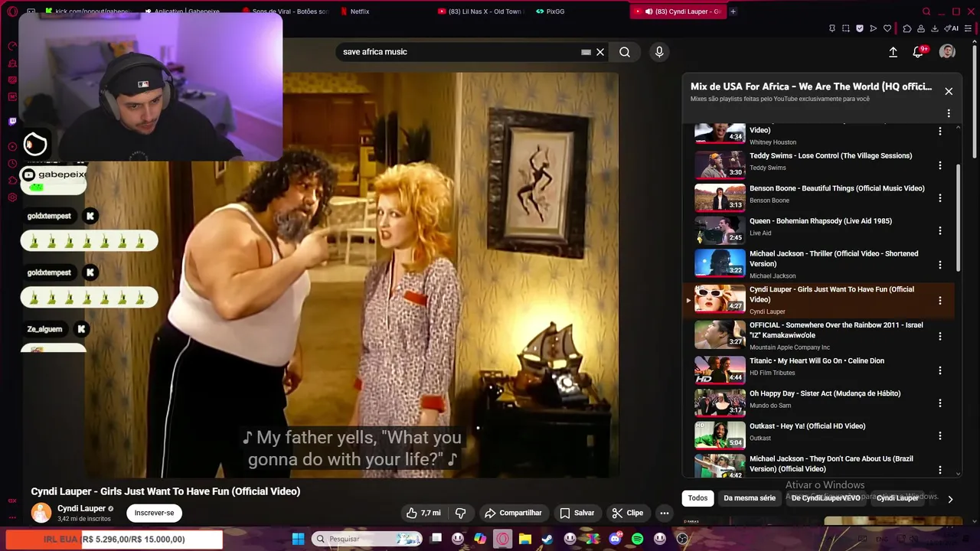Open options for Teddy Swims Lose Control
Screen dimensions: 980x551
(x=939, y=165)
